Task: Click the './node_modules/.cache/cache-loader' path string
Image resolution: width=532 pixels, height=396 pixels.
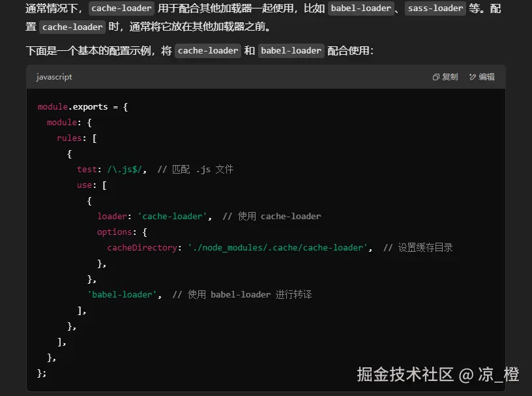Action: (278, 248)
